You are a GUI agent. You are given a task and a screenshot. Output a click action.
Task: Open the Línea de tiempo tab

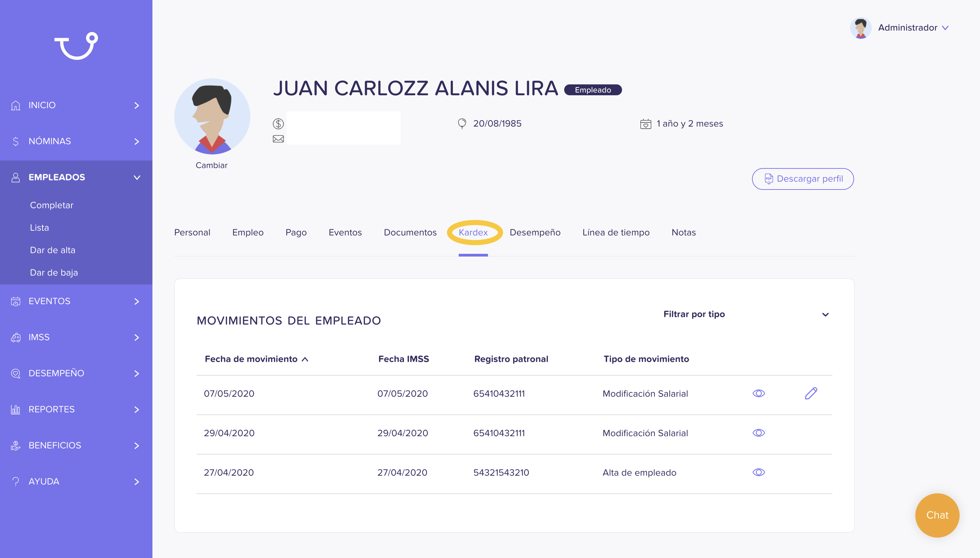(616, 232)
